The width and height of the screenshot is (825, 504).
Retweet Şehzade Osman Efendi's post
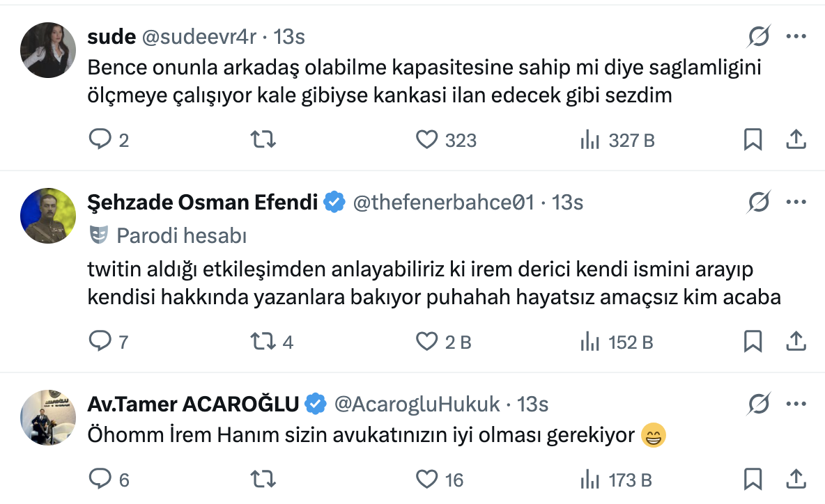coord(263,341)
